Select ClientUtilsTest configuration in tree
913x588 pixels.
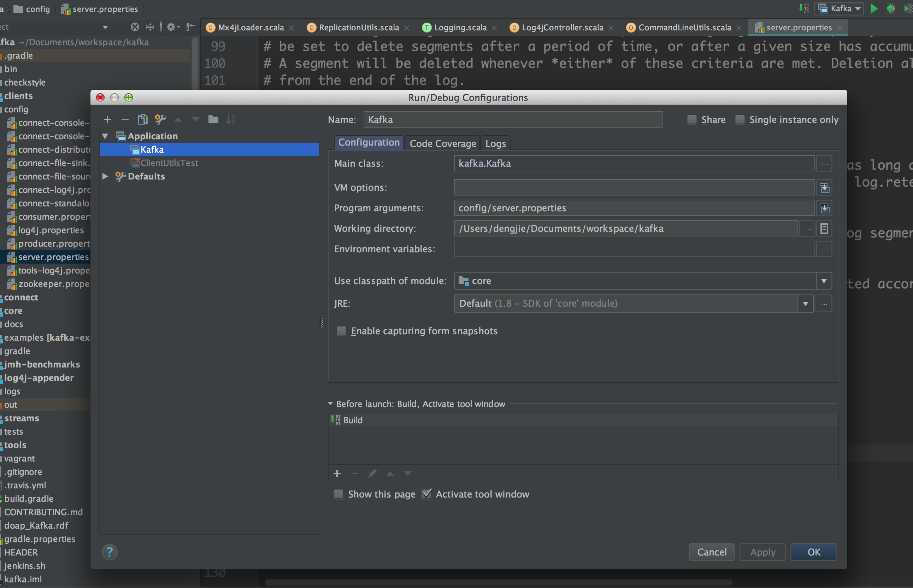pos(209,163)
